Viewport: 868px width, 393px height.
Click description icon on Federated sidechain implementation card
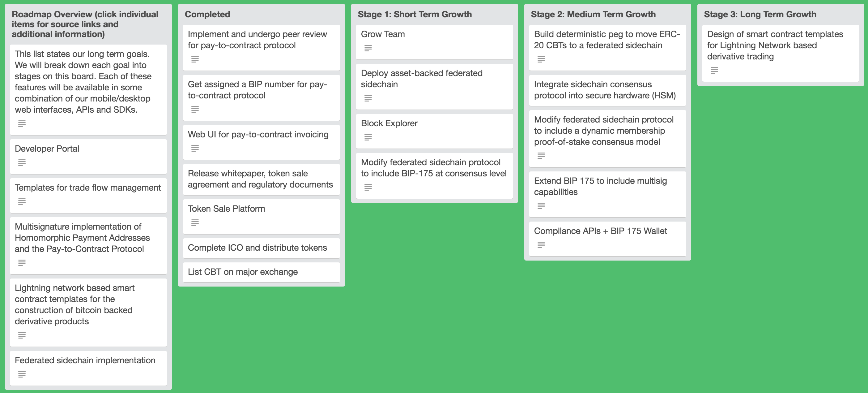click(22, 374)
